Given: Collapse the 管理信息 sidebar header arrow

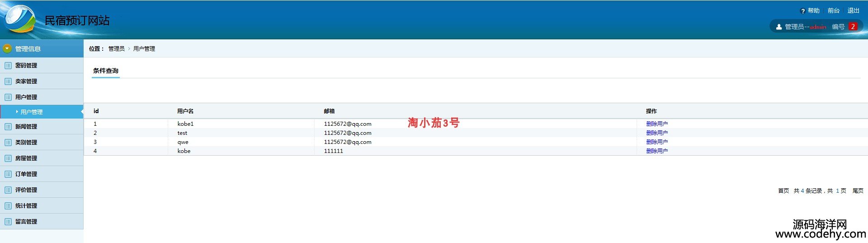Looking at the screenshot, I should coord(7,48).
